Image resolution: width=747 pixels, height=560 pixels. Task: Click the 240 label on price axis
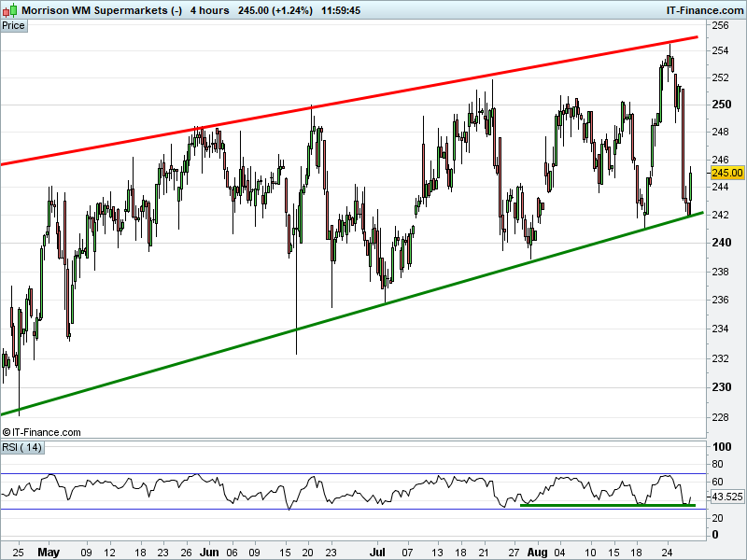721,243
